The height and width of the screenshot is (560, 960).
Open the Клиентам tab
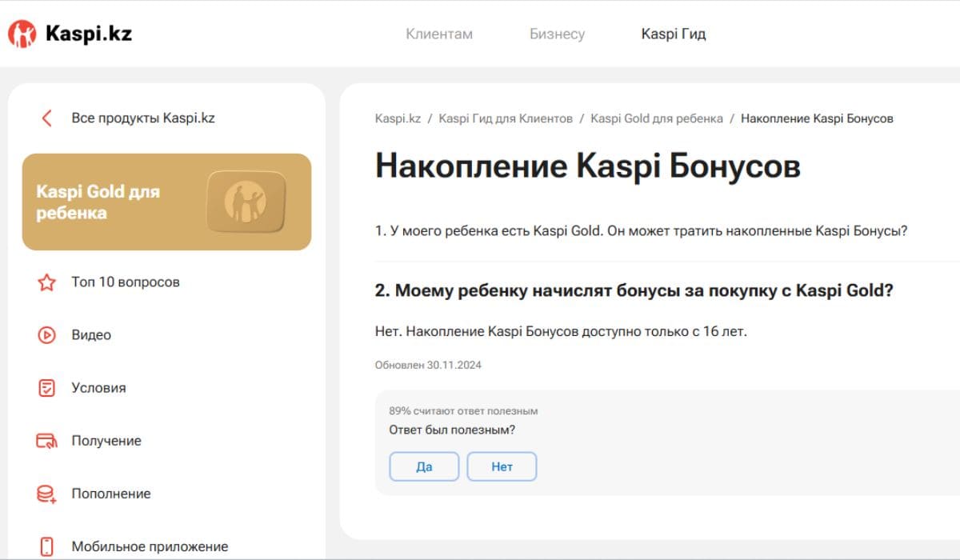(438, 34)
